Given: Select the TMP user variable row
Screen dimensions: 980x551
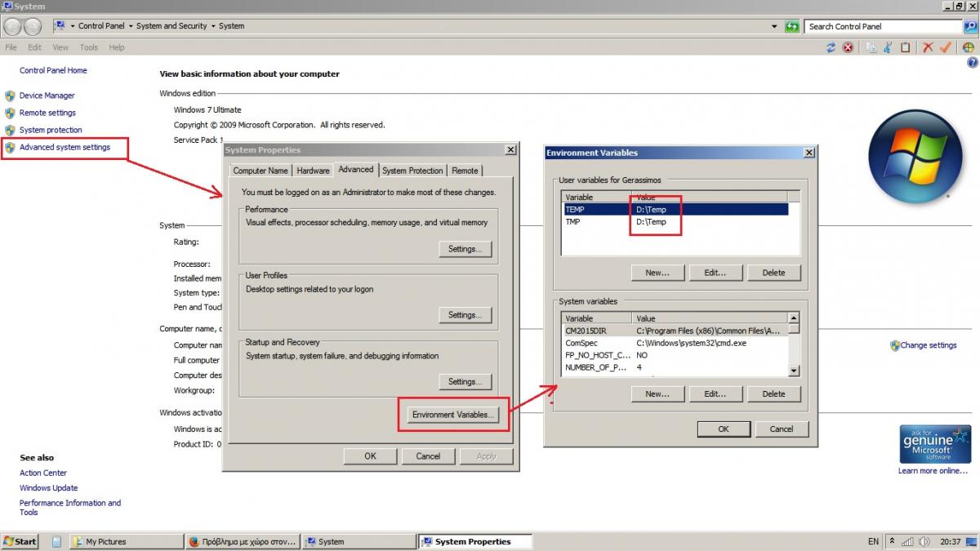Looking at the screenshot, I should tap(675, 222).
